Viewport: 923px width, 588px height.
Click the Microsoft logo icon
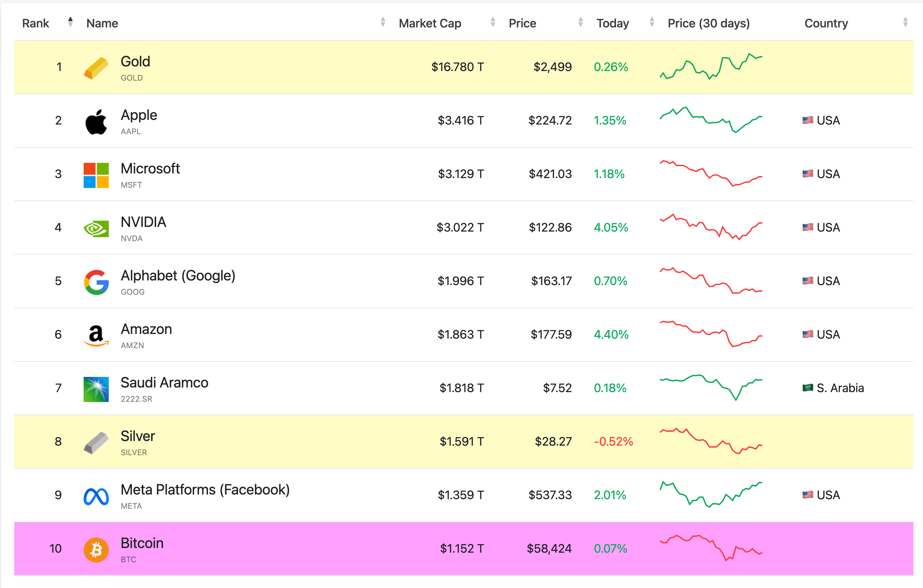point(96,175)
